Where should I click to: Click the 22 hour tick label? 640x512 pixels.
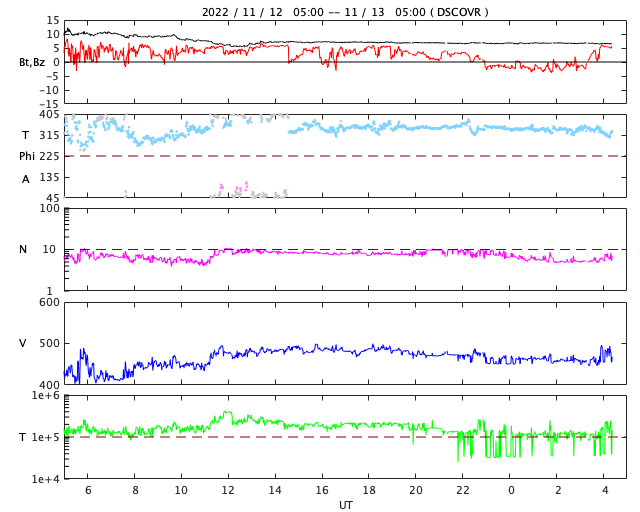463,490
